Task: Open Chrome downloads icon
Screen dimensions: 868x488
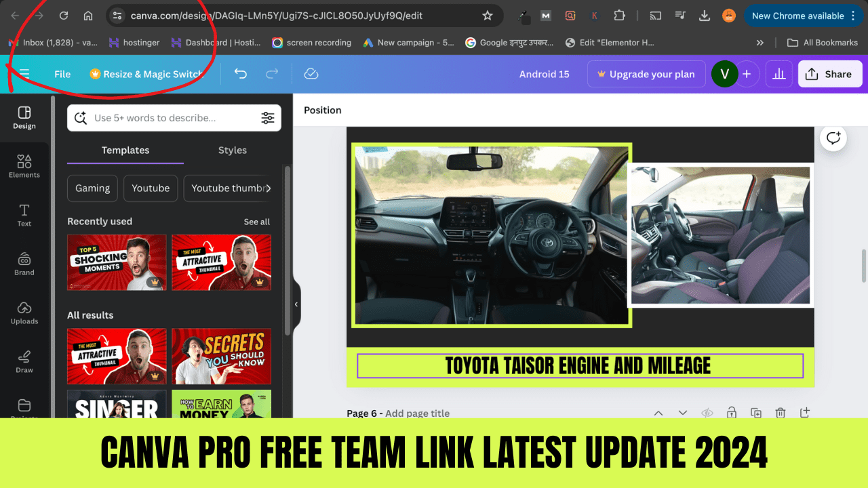Action: tap(705, 16)
